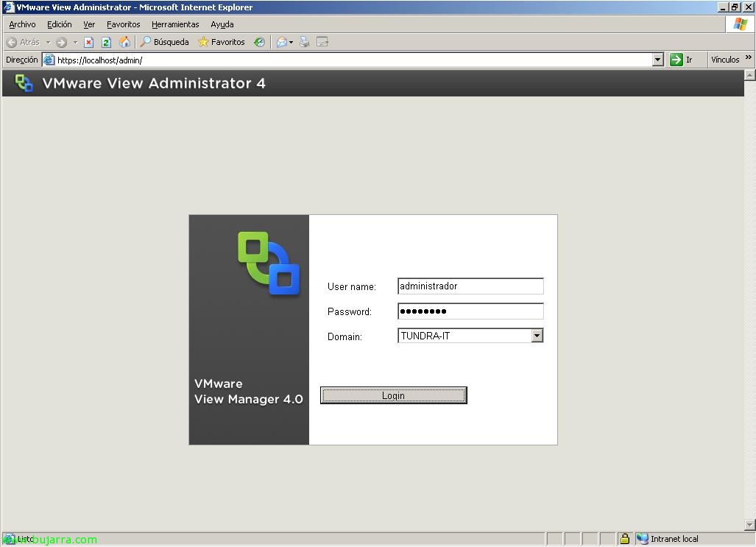Click the Intranet local status text
Viewport: 756px width, 547px height.
674,539
